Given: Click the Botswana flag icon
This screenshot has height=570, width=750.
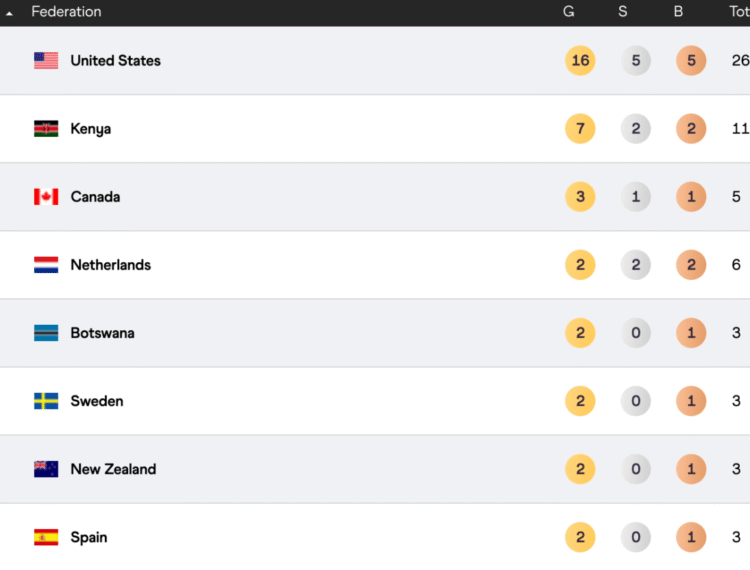Looking at the screenshot, I should [x=46, y=333].
